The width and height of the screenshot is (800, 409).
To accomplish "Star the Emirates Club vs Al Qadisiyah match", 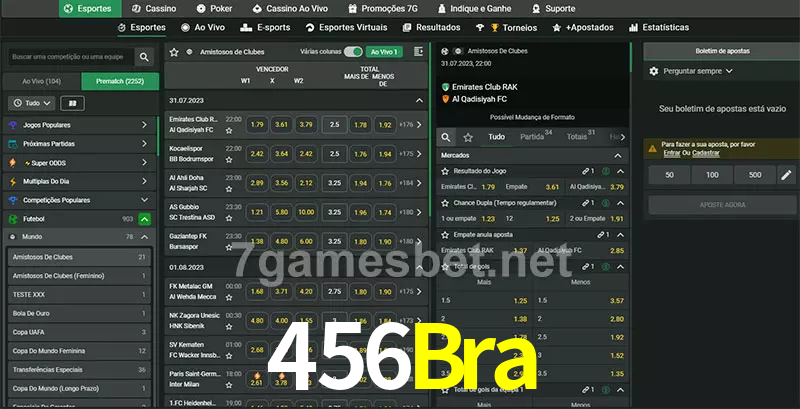I will (x=229, y=131).
